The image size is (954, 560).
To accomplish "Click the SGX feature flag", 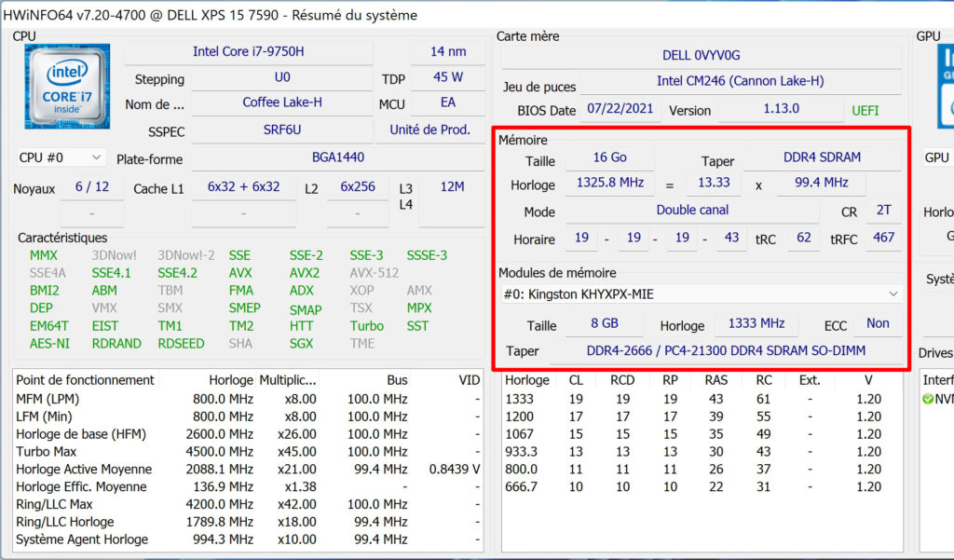I will click(301, 344).
